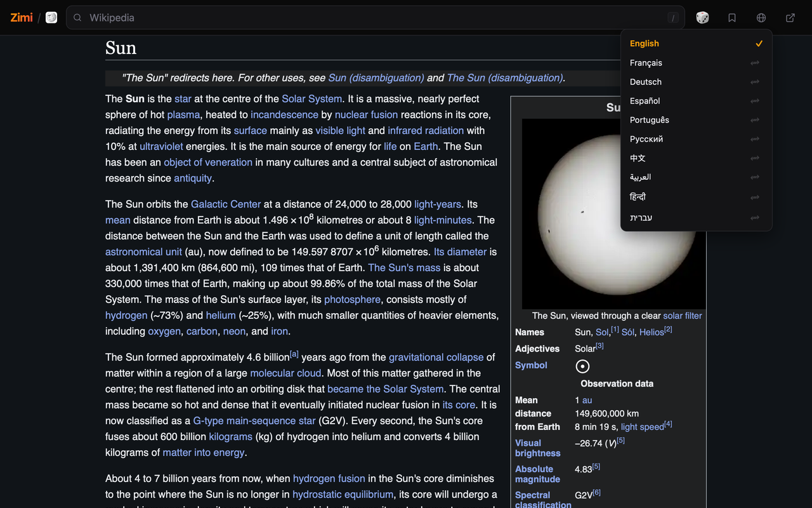Viewport: 812px width, 508px height.
Task: Select Русский language option
Action: coord(696,139)
